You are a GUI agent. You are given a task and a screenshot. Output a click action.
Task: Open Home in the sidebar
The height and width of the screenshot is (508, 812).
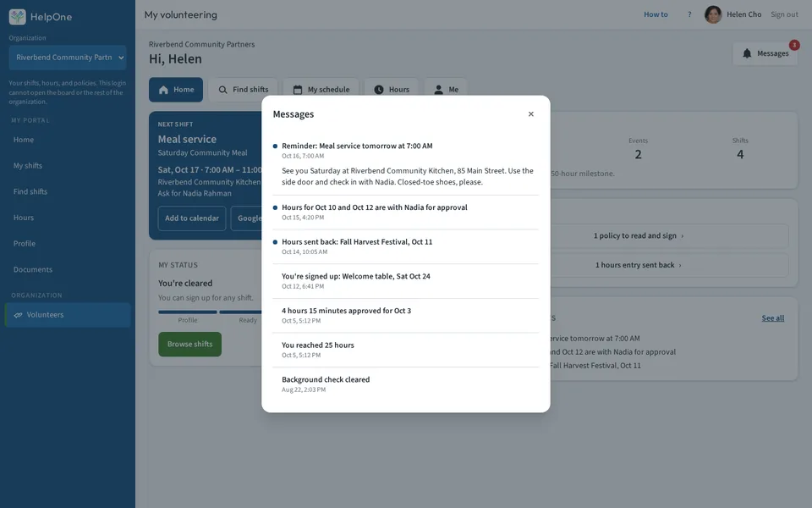click(68, 140)
